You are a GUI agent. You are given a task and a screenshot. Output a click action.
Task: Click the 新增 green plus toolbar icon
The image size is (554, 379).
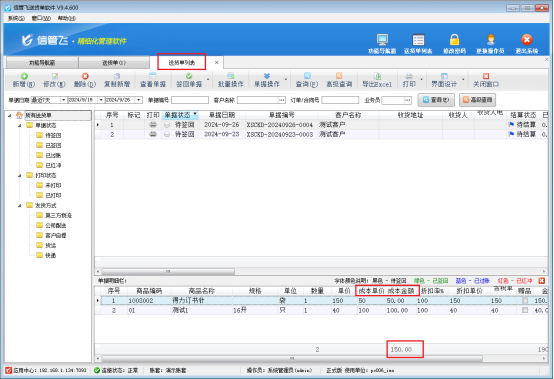(x=24, y=76)
